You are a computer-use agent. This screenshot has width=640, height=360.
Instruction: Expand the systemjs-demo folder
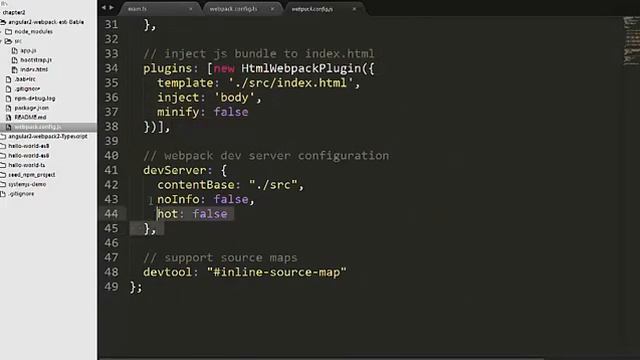(x=27, y=184)
